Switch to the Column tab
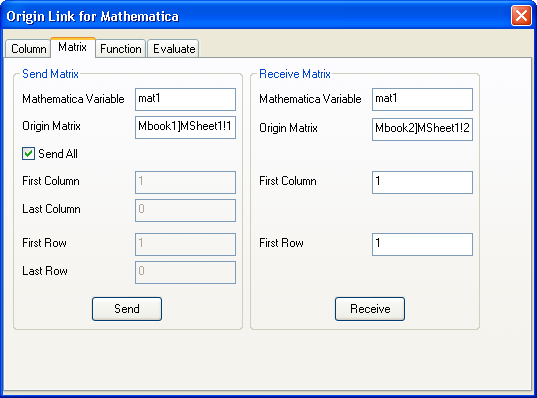 tap(28, 49)
